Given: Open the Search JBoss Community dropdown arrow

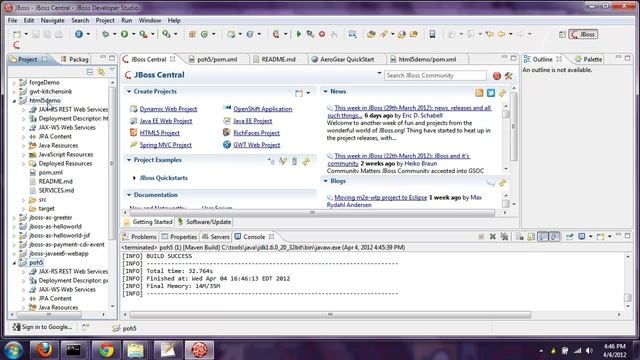Looking at the screenshot, I should pyautogui.click(x=379, y=73).
